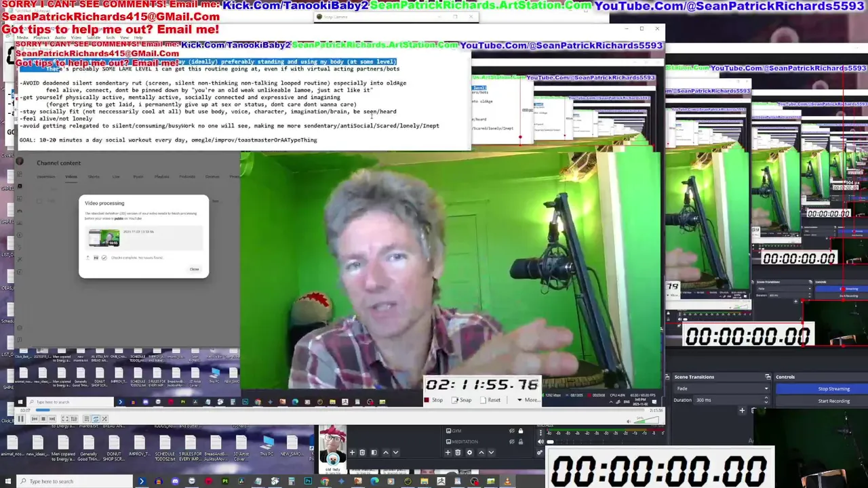This screenshot has width=868, height=488.
Task: Adjust the media player volume slider
Action: (647, 420)
